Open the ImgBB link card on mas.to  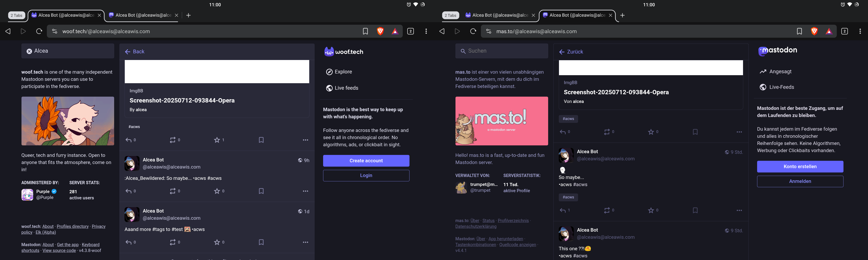[651, 85]
